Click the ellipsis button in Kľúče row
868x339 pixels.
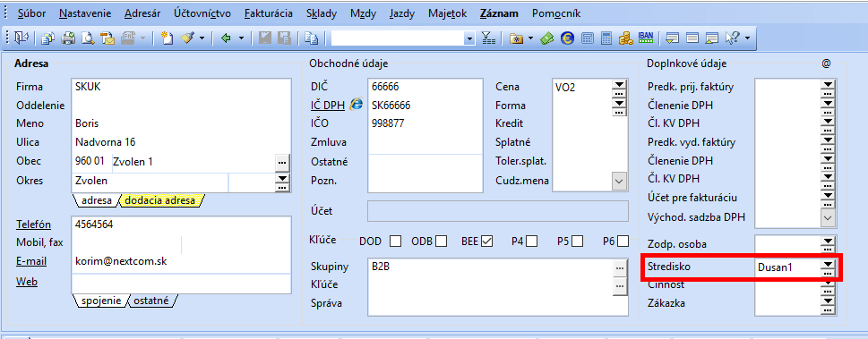[x=621, y=285]
